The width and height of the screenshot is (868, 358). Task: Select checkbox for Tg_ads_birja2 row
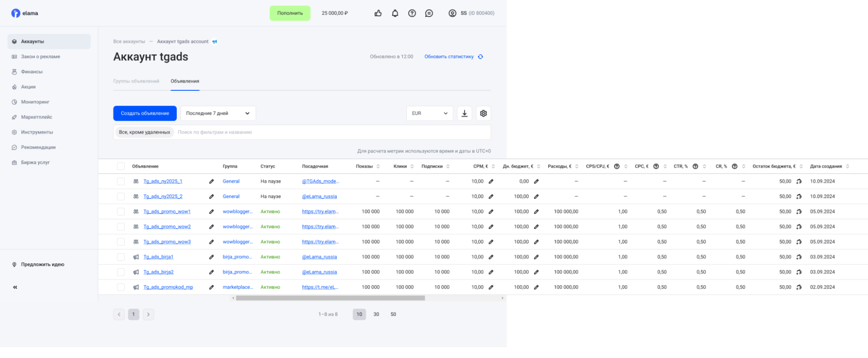(121, 272)
